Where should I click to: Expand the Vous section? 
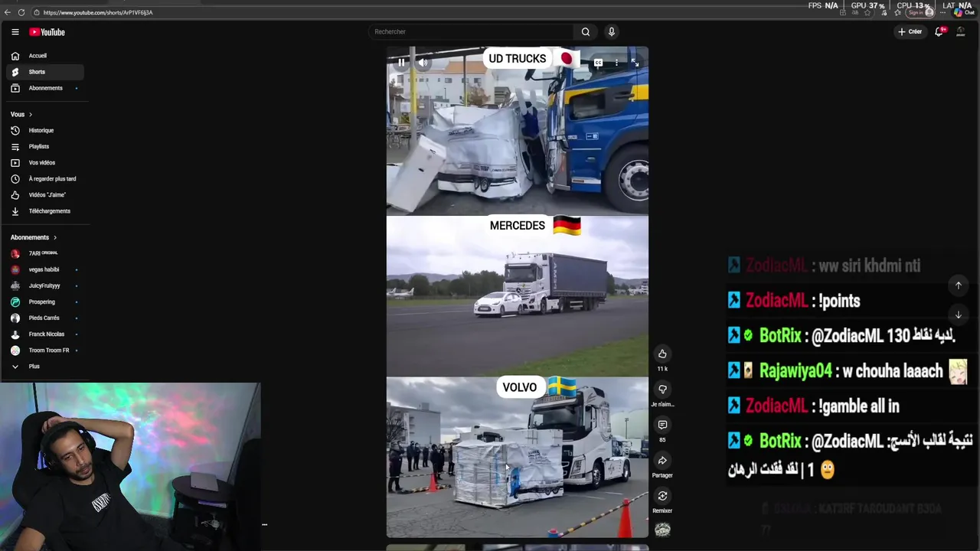pos(21,114)
